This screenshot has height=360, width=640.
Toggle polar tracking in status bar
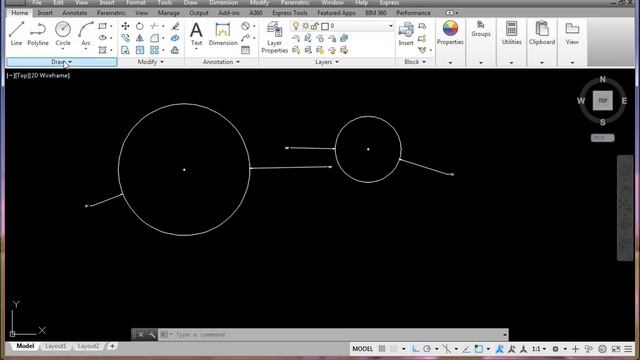coord(427,349)
